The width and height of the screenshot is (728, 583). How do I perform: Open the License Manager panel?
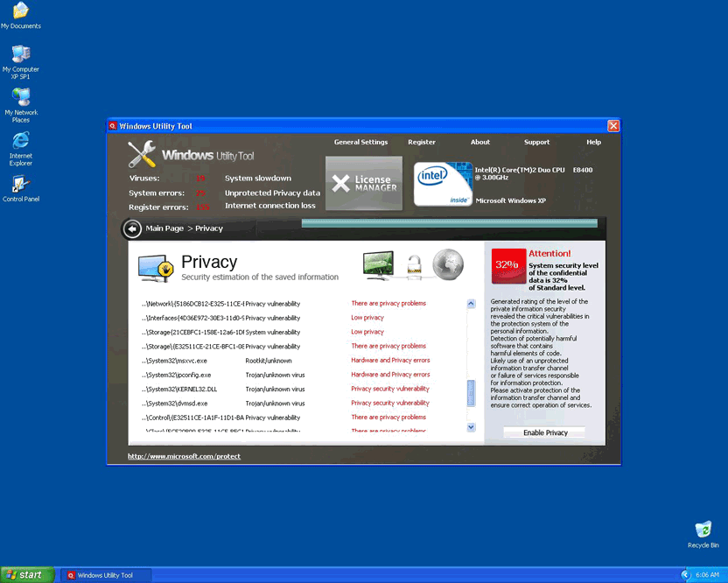click(x=364, y=184)
